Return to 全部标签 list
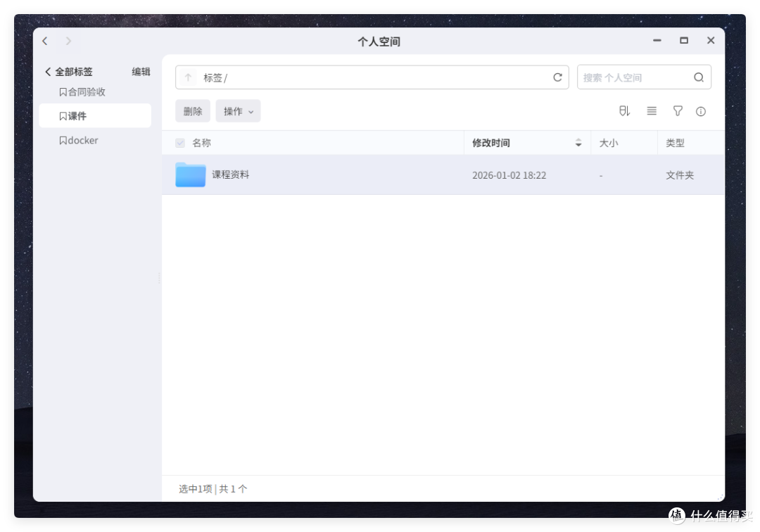 (68, 72)
